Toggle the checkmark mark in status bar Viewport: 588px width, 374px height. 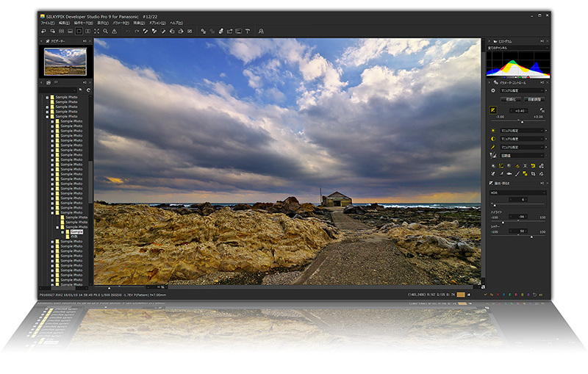(x=486, y=295)
